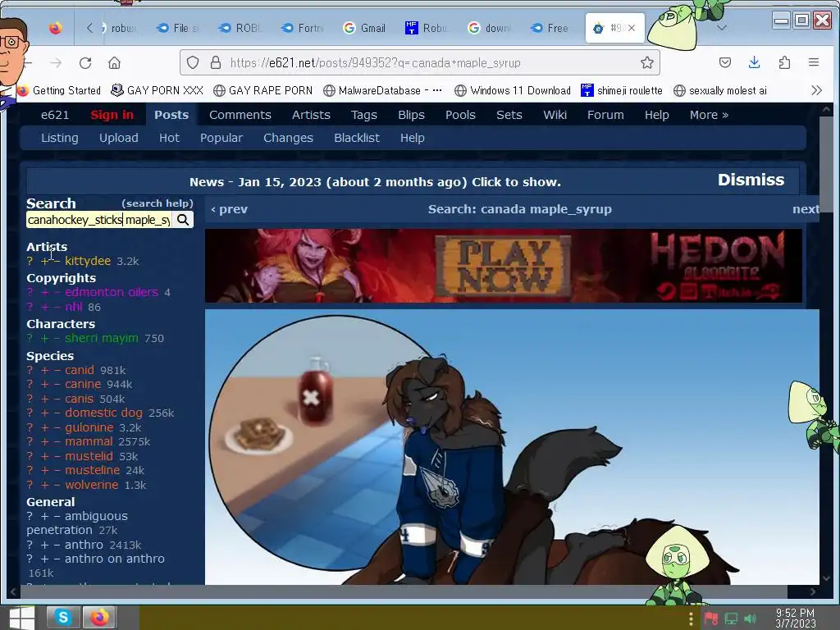Click the edmonton oilers copyright tag
Image resolution: width=840 pixels, height=630 pixels.
point(112,292)
